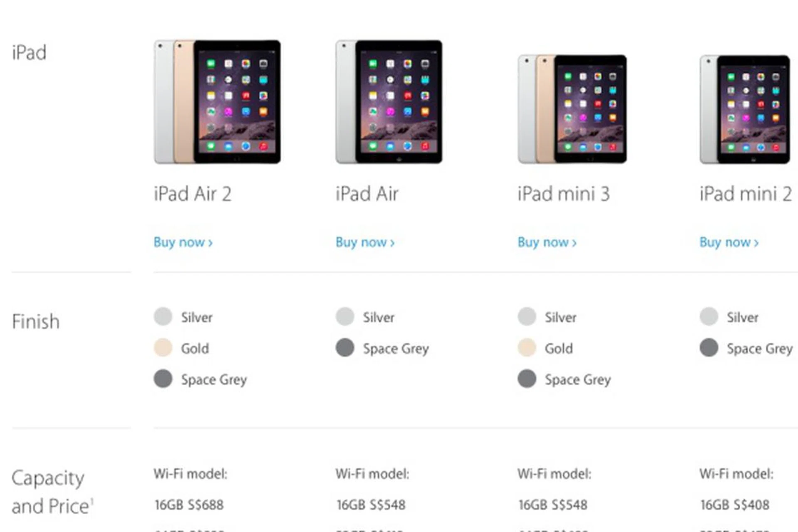The width and height of the screenshot is (798, 532).
Task: Click the 16GB S$688 price for iPad Air 2
Action: pyautogui.click(x=189, y=505)
